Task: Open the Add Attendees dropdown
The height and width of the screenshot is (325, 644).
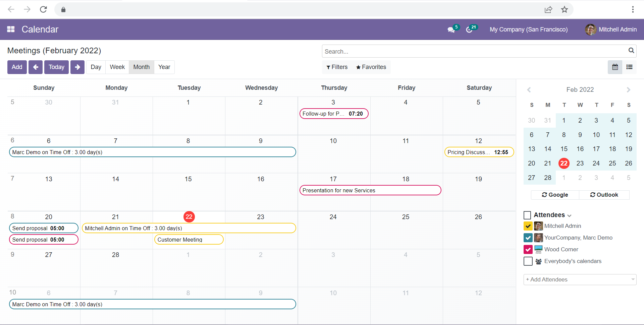Action: click(x=580, y=280)
